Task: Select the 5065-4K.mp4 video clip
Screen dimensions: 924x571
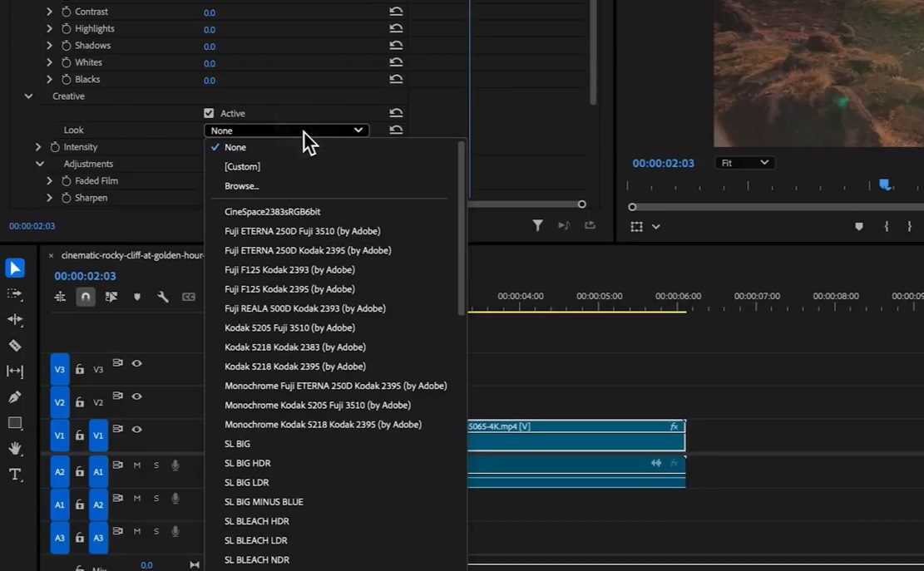Action: point(576,435)
